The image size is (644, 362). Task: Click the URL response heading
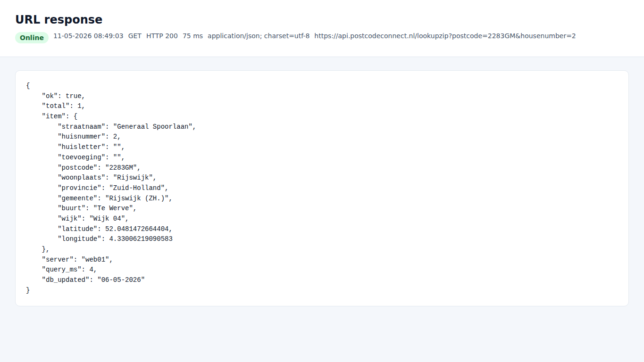pos(59,19)
